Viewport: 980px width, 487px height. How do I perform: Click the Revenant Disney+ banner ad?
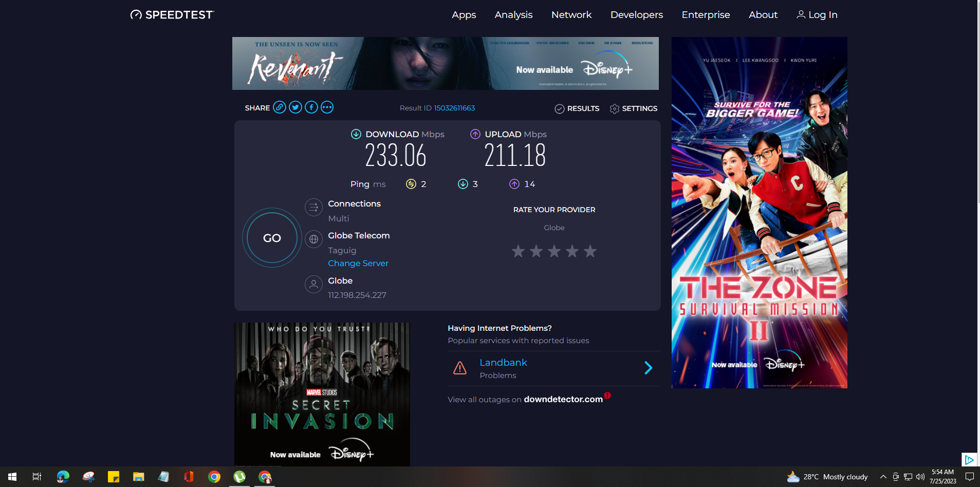(446, 63)
